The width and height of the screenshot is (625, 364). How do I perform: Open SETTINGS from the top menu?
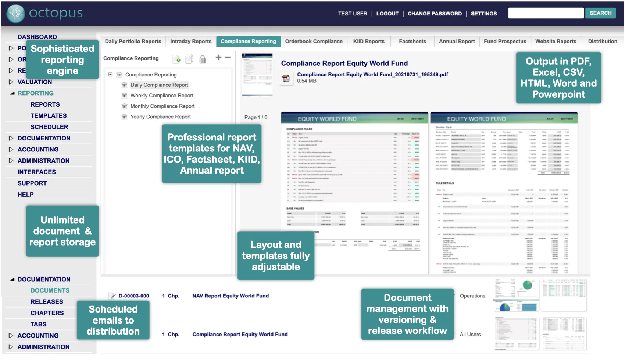[x=484, y=13]
